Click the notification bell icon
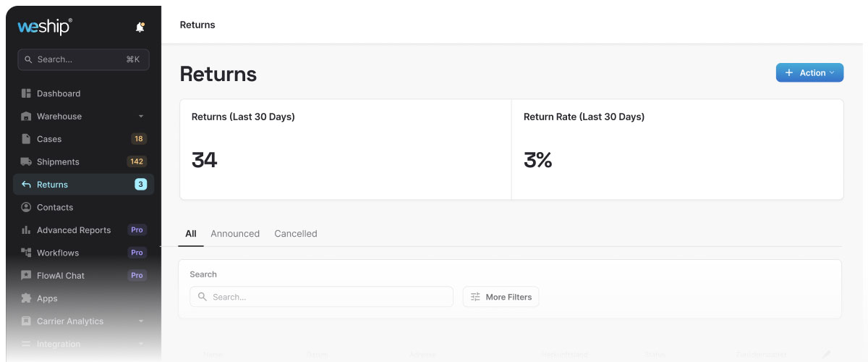Image resolution: width=868 pixels, height=362 pixels. pos(140,28)
